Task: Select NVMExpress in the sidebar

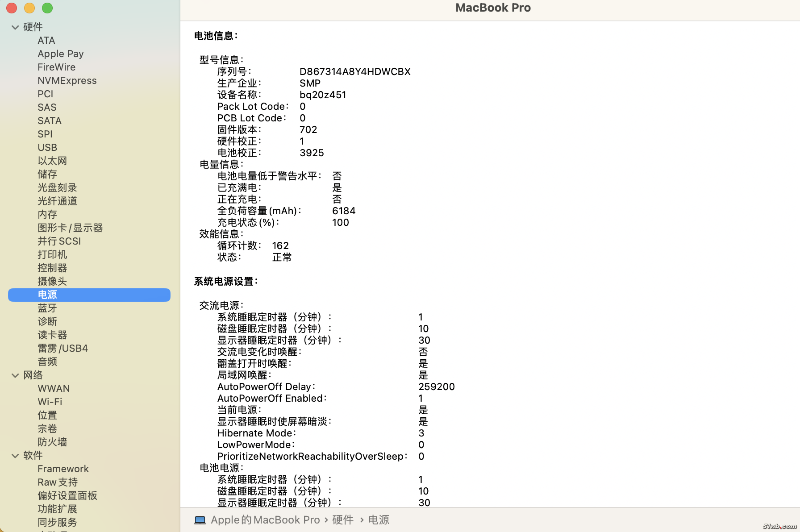Action: pyautogui.click(x=67, y=80)
